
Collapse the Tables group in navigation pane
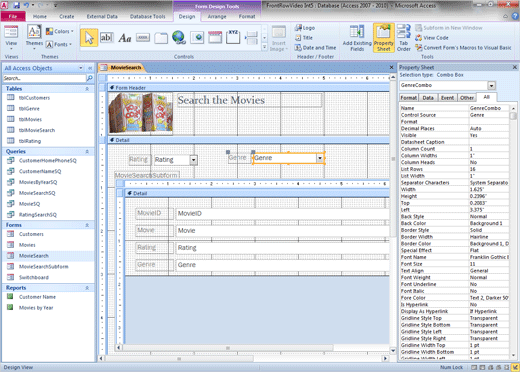[87, 89]
